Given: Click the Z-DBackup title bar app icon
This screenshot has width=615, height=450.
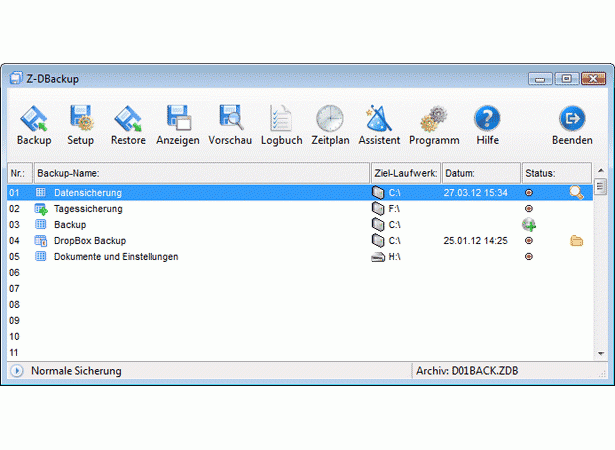Looking at the screenshot, I should [x=16, y=78].
